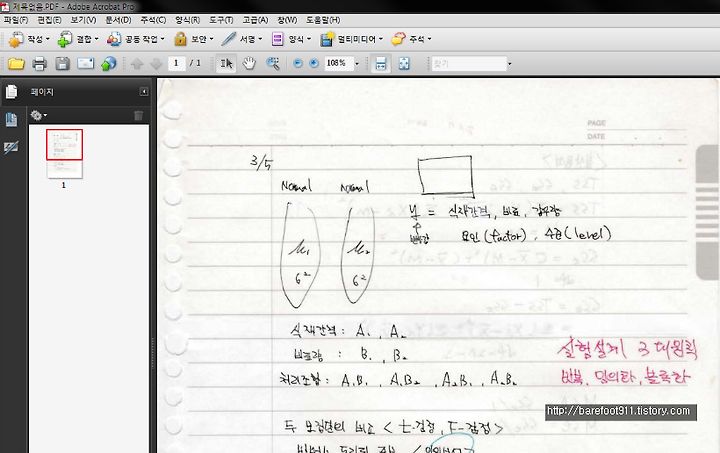Screen dimensions: 720x453
Task: Open the 문서(D) menu
Action: pyautogui.click(x=118, y=20)
